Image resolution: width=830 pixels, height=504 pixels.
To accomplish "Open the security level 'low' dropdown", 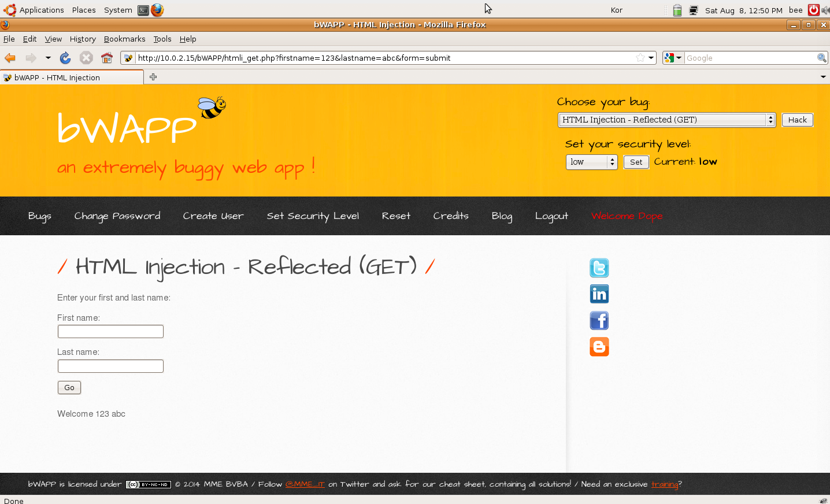I will point(592,162).
